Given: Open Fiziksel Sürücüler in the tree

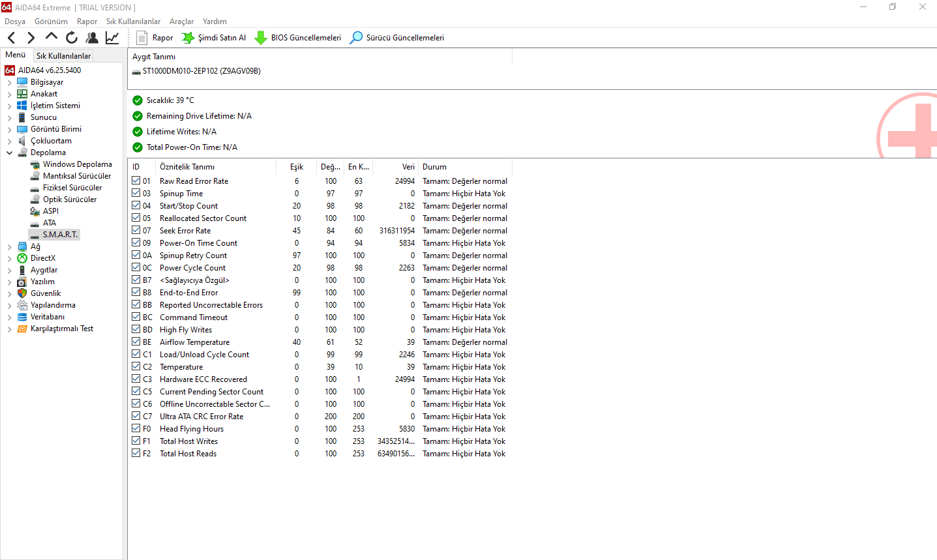Looking at the screenshot, I should tap(72, 188).
